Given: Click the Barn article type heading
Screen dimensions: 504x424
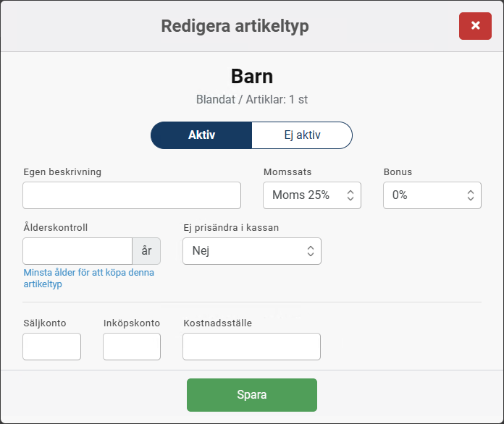Looking at the screenshot, I should point(252,76).
